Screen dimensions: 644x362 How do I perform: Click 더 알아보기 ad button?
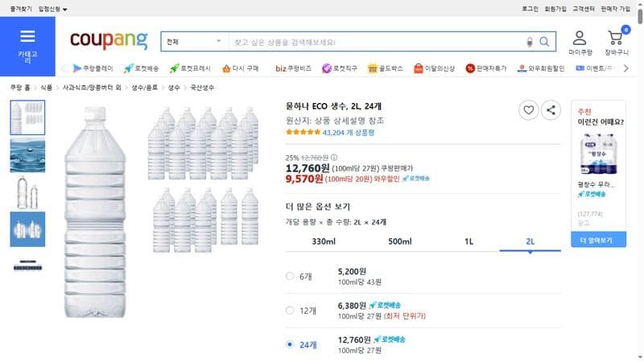pyautogui.click(x=598, y=240)
